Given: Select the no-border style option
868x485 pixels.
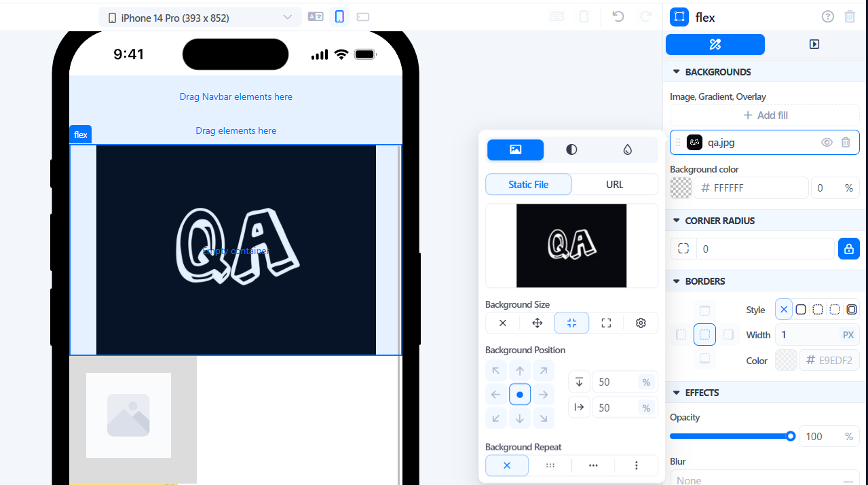Looking at the screenshot, I should click(784, 310).
